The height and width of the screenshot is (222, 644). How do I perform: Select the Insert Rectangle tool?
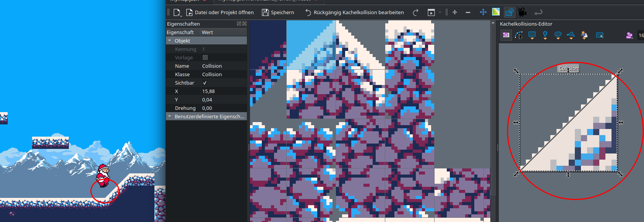pos(532,35)
